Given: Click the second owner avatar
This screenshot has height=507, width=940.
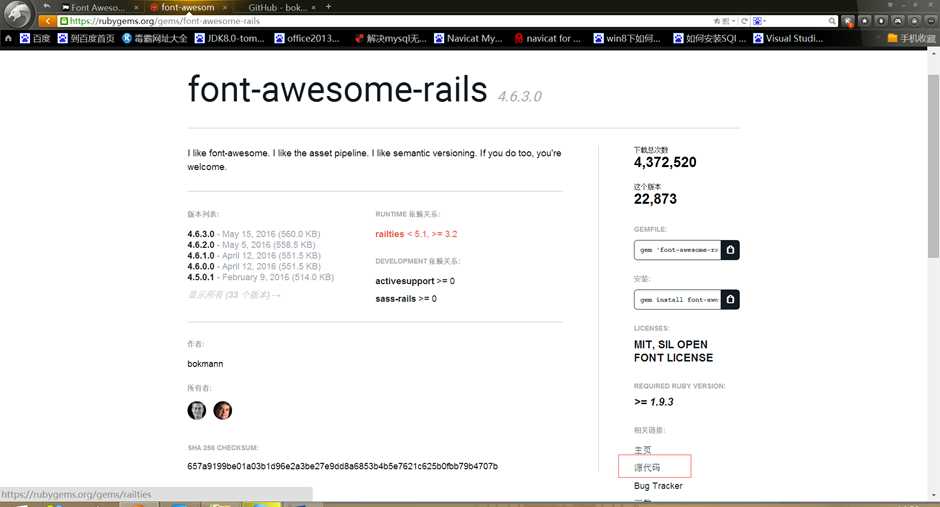Looking at the screenshot, I should click(222, 410).
